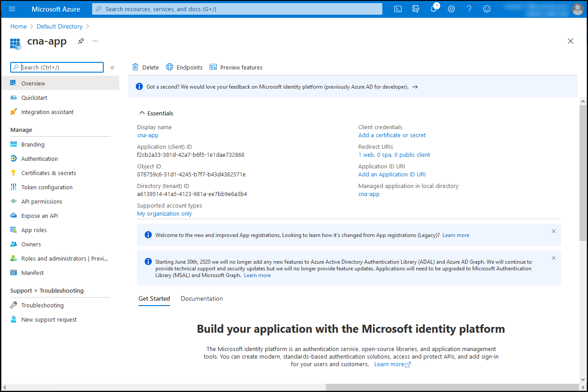Click the Certificates & secrets key icon

[13, 173]
